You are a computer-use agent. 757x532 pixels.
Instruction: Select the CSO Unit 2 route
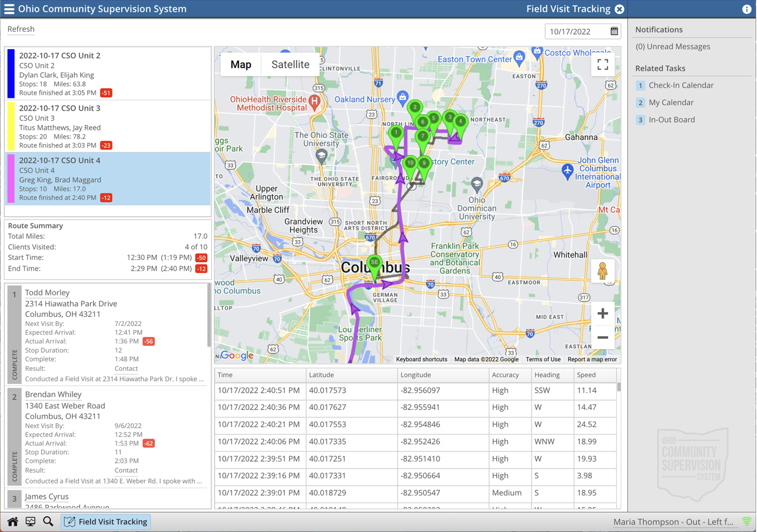coord(108,74)
